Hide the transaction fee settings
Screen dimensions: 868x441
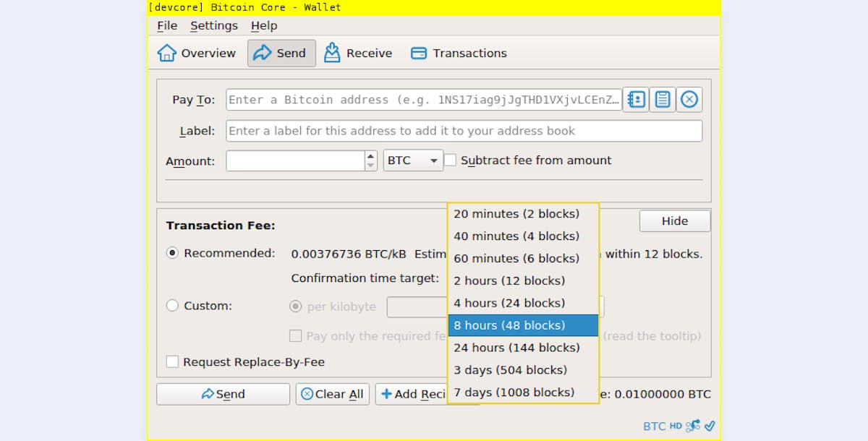[675, 221]
